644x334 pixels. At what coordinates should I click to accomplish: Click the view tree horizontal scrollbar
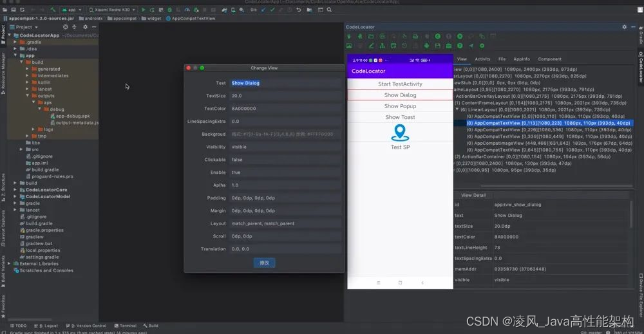pos(556,186)
